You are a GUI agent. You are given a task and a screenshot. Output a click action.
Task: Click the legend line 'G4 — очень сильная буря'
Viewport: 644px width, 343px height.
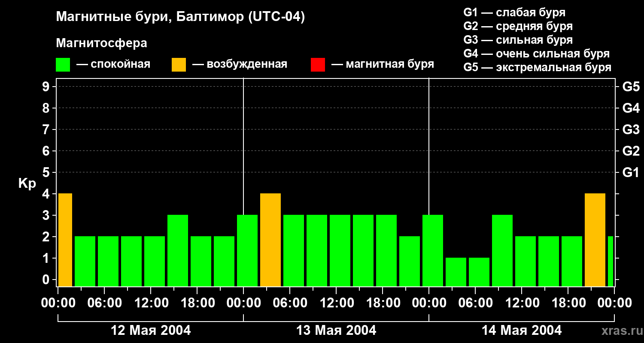point(537,54)
